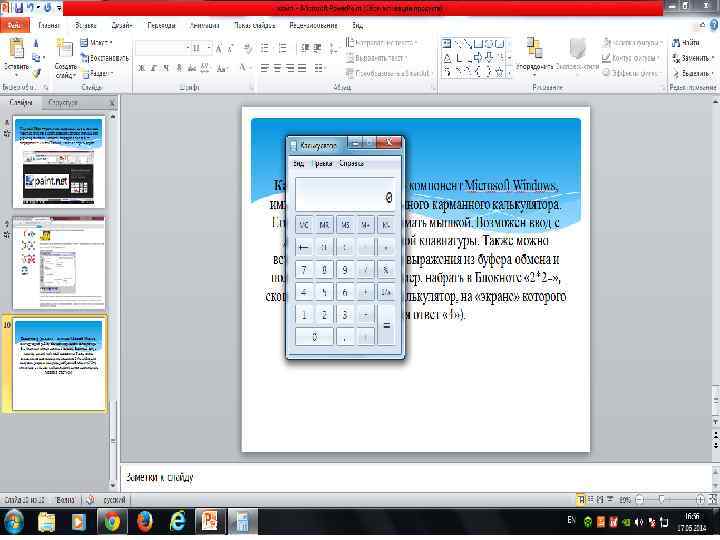Click Преобразовать в SmartArt

tap(389, 73)
